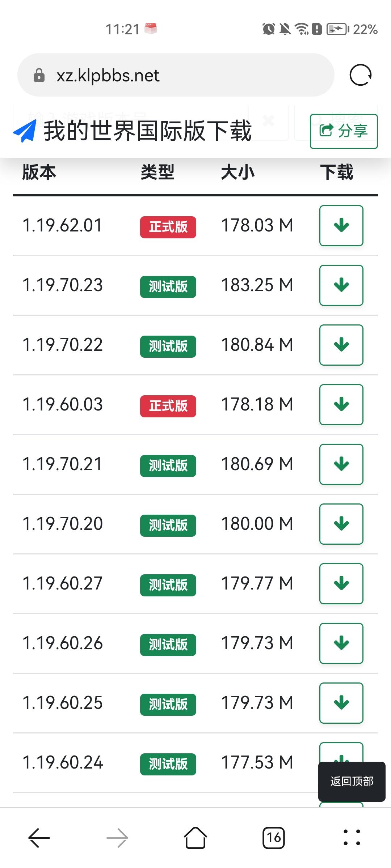Download version 1.19.70.22 file
Viewport: 391px width, 868px height.
tap(341, 345)
